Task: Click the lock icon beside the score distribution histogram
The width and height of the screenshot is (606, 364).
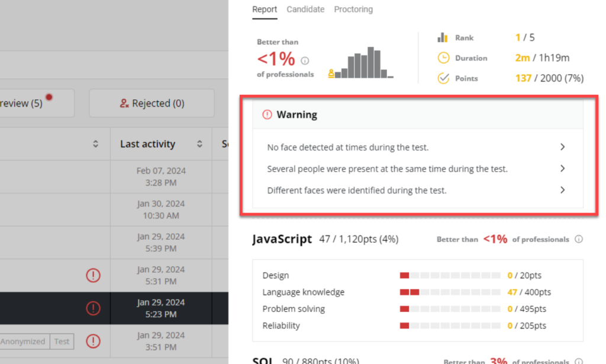Action: click(x=333, y=73)
